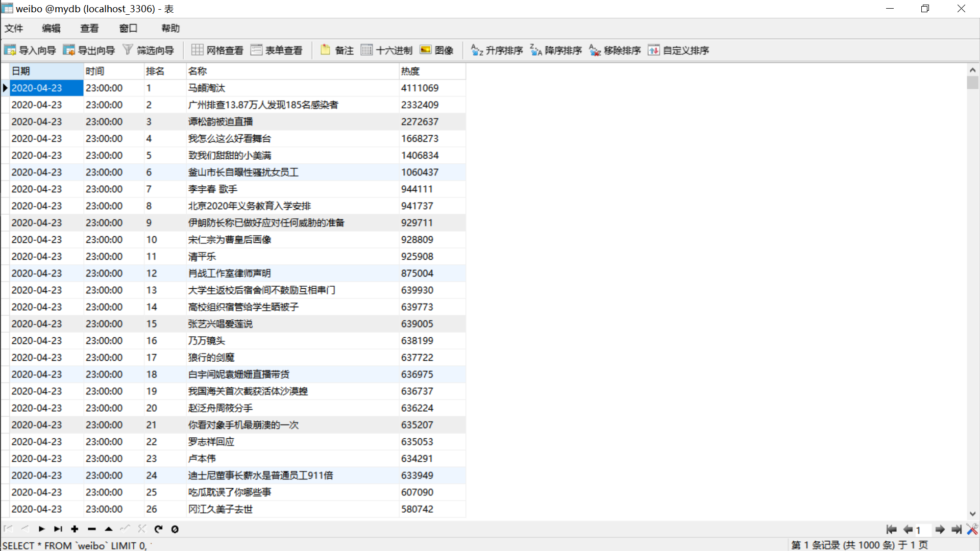Jump to last record in bottom bar
The width and height of the screenshot is (980, 551).
(58, 529)
